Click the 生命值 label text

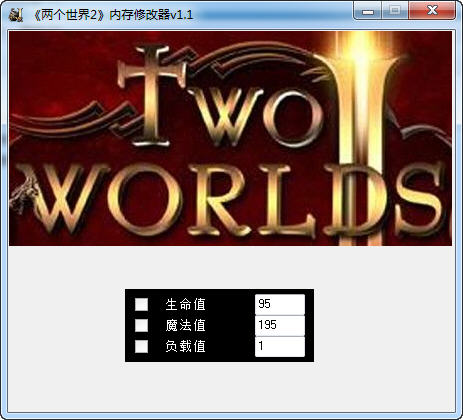pos(185,304)
